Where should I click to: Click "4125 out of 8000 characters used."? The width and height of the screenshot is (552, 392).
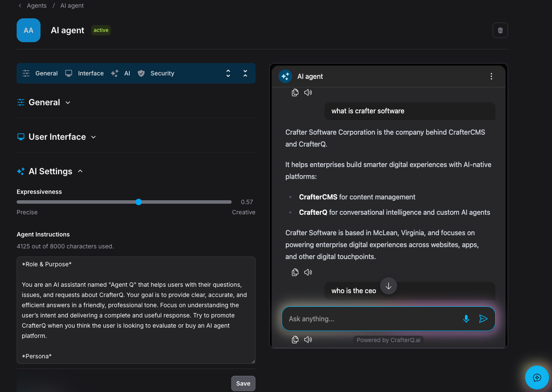tap(65, 246)
